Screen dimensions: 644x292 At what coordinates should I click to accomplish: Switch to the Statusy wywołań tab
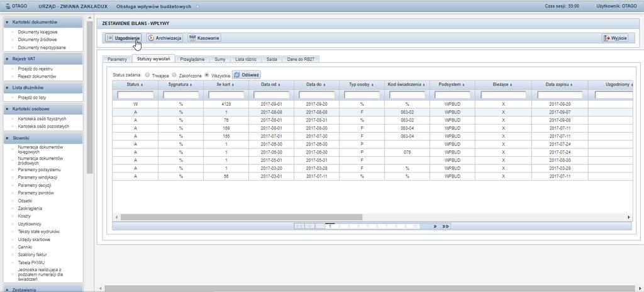point(153,59)
